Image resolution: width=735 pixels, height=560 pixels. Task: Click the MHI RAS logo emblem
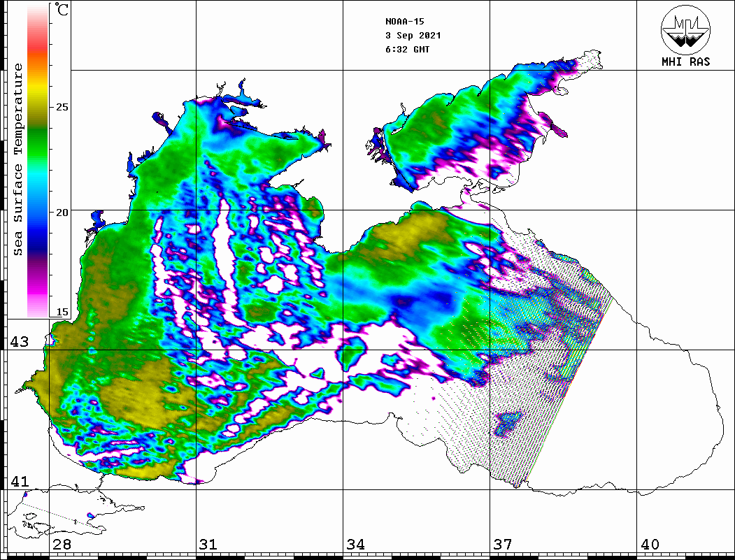(x=685, y=29)
